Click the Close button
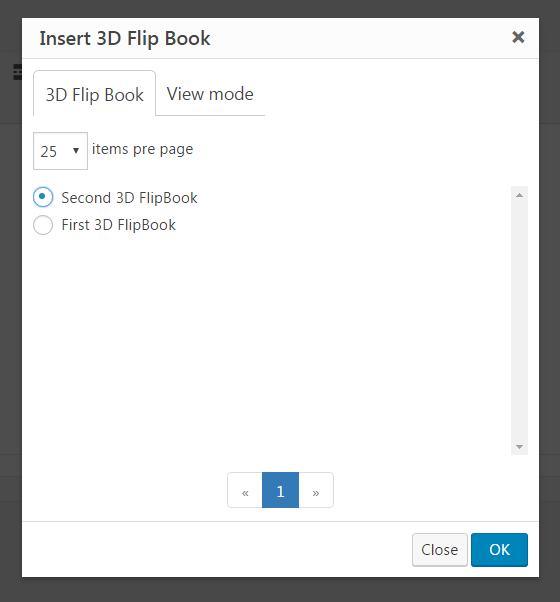This screenshot has width=560, height=602. pyautogui.click(x=439, y=549)
